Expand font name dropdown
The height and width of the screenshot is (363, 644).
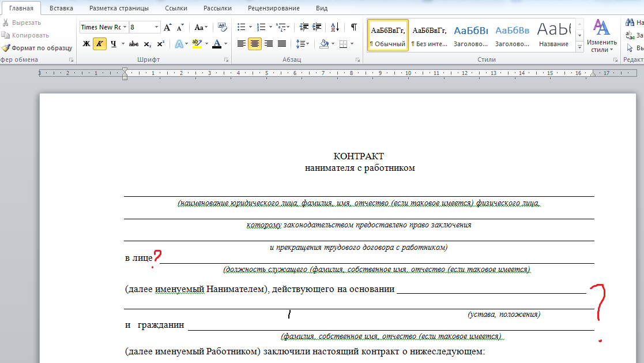click(x=125, y=27)
